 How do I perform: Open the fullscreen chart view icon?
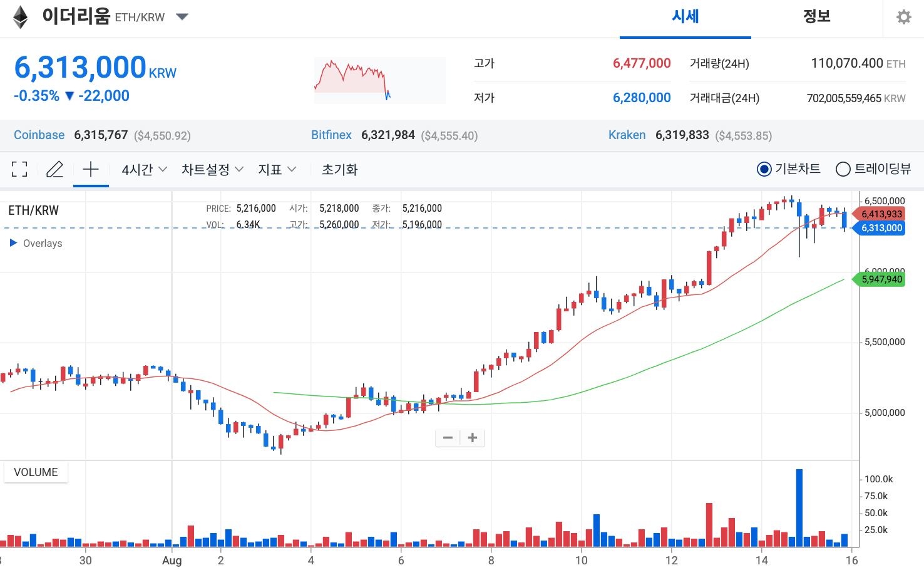(x=19, y=169)
